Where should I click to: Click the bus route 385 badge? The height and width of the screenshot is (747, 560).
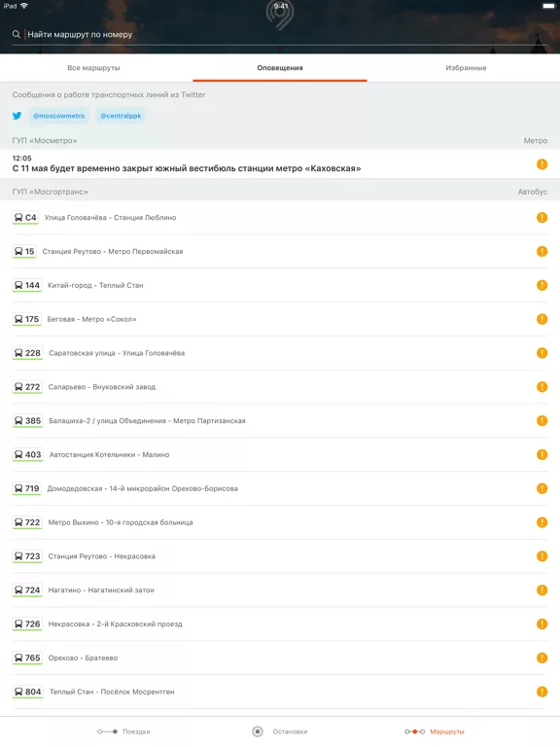pyautogui.click(x=27, y=420)
